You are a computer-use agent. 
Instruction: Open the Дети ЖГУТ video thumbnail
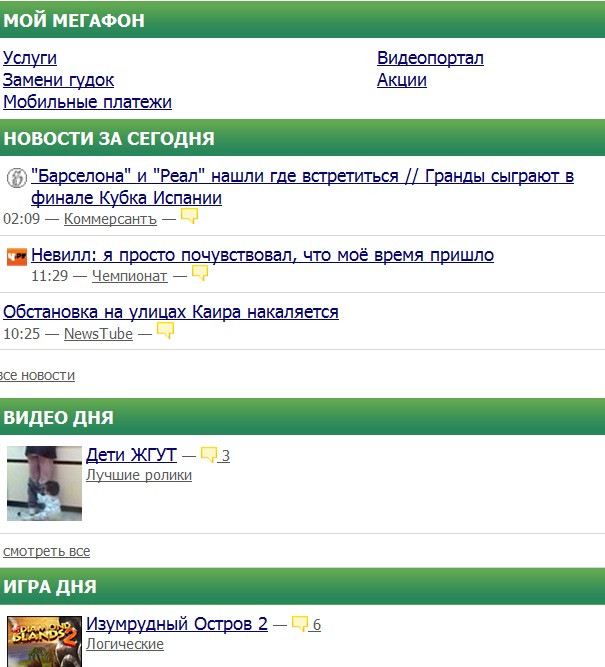coord(44,483)
